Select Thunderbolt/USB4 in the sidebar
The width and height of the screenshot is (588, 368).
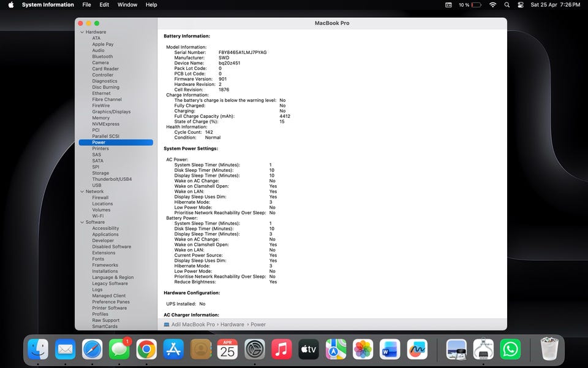[111, 179]
